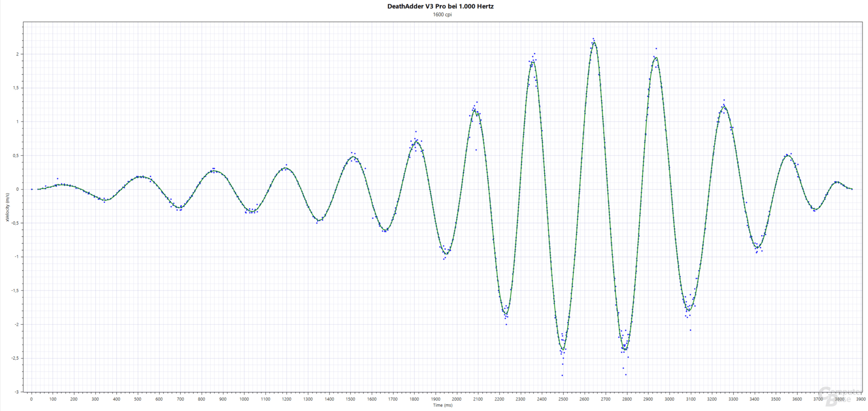
Task: Select x-axis tick label 2100
Action: pyautogui.click(x=478, y=399)
